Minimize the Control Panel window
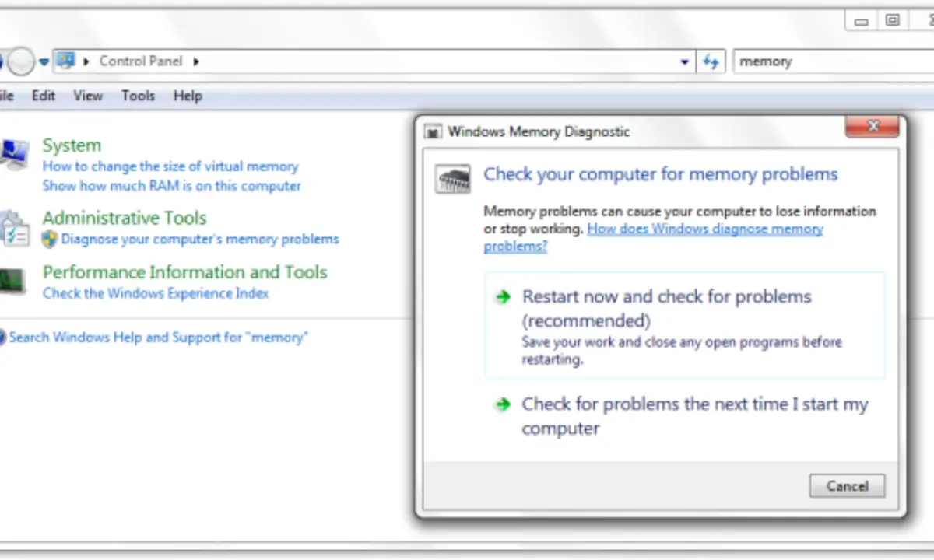This screenshot has width=934, height=560. (x=862, y=20)
